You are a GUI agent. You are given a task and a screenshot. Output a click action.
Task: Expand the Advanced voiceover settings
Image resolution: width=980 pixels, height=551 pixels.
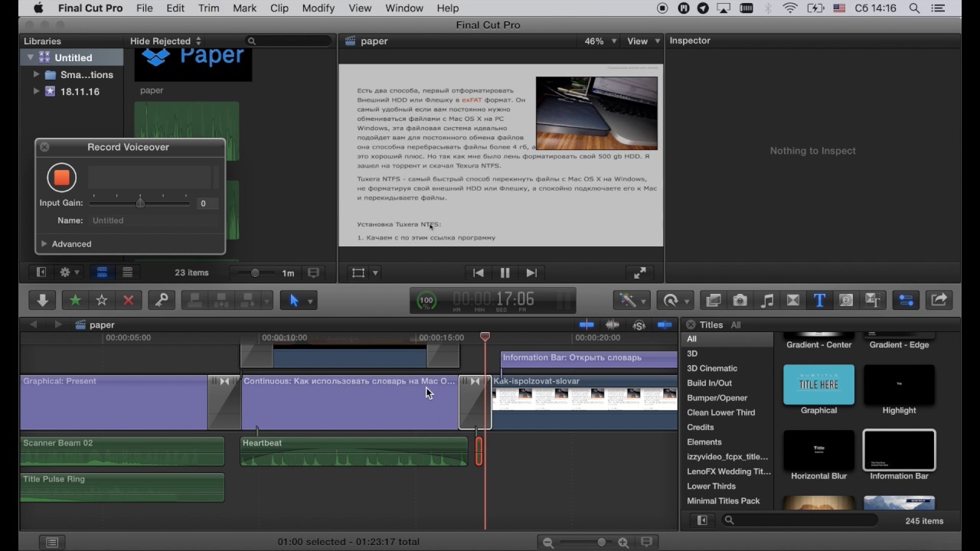pyautogui.click(x=44, y=244)
